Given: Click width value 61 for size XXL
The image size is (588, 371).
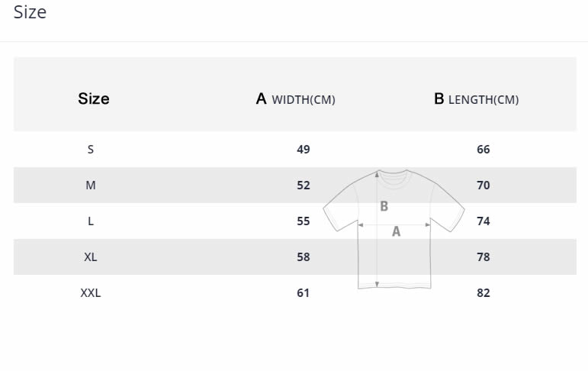Looking at the screenshot, I should pyautogui.click(x=303, y=293).
